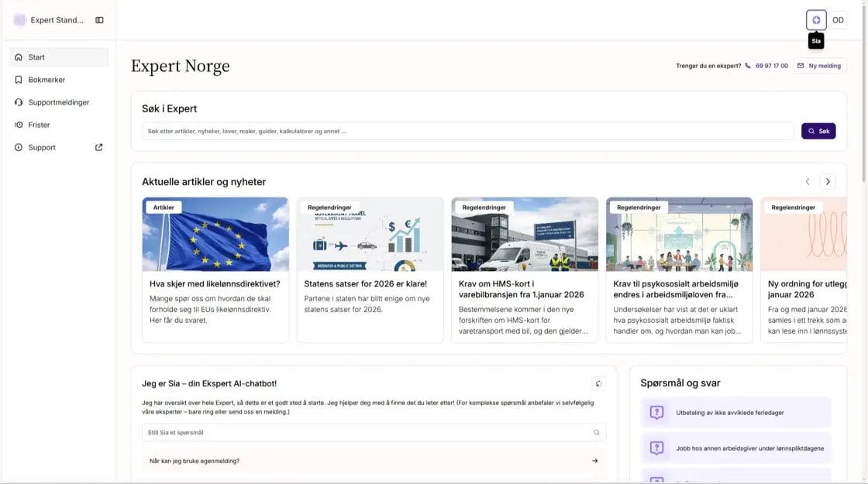Click the Start home icon

(19, 57)
